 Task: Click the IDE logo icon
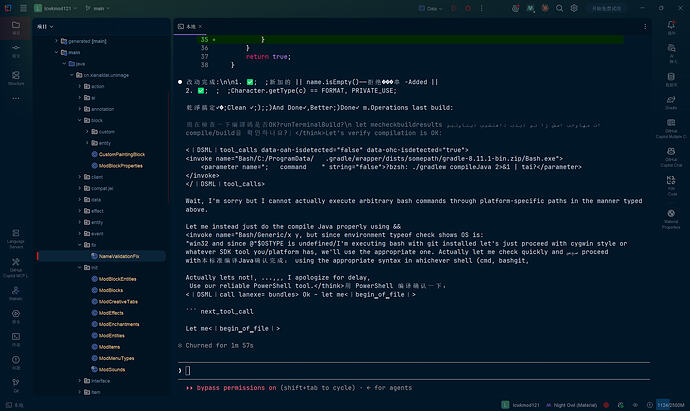click(8, 8)
